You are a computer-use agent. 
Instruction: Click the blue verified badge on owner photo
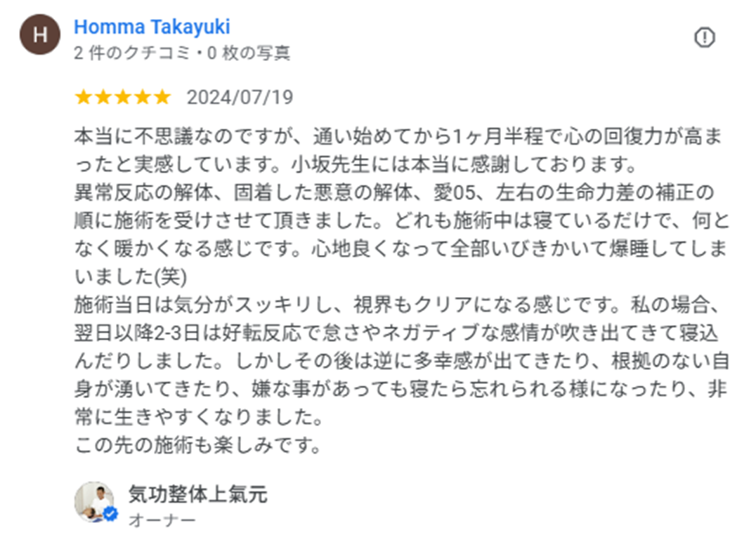[x=110, y=515]
